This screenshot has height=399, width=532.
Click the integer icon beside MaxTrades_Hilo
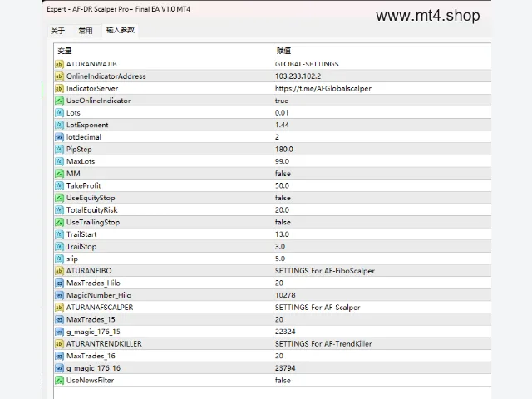pos(59,283)
